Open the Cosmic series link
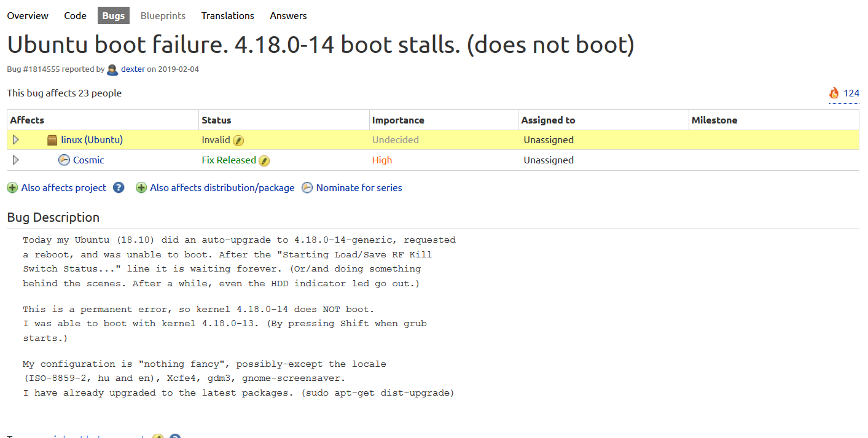868x438 pixels. (x=88, y=160)
